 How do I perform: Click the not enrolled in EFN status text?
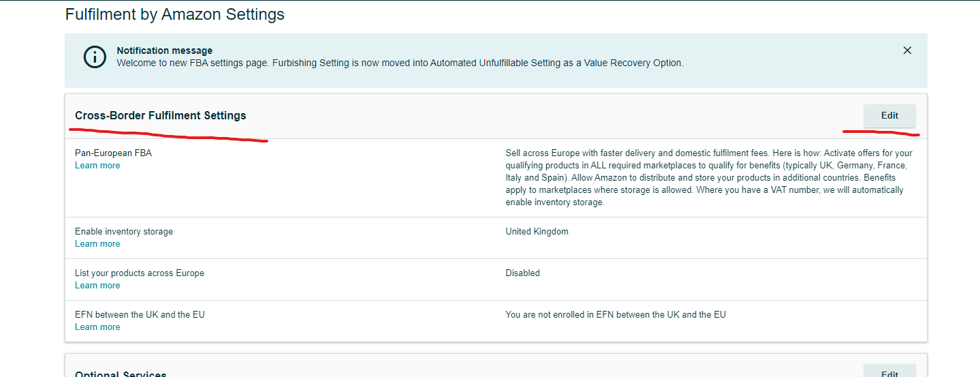click(616, 315)
